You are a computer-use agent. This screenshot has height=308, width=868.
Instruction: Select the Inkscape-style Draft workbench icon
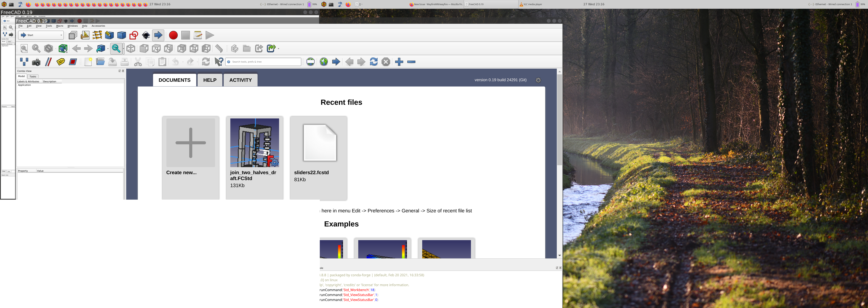(146, 35)
